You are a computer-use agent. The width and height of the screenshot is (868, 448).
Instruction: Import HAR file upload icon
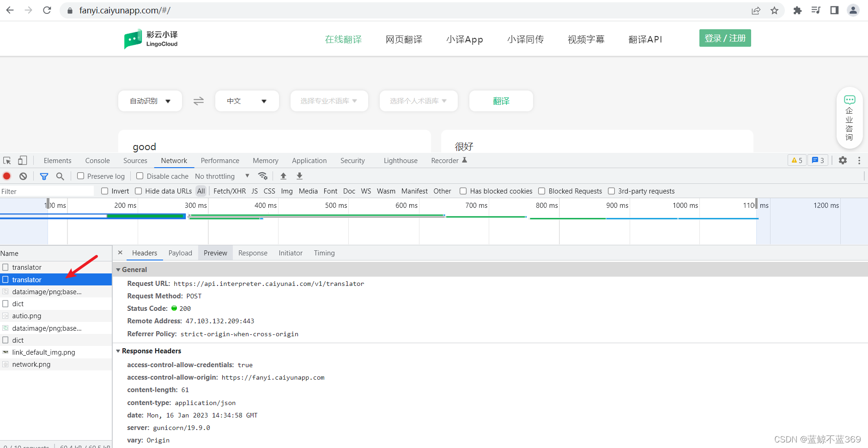(284, 176)
